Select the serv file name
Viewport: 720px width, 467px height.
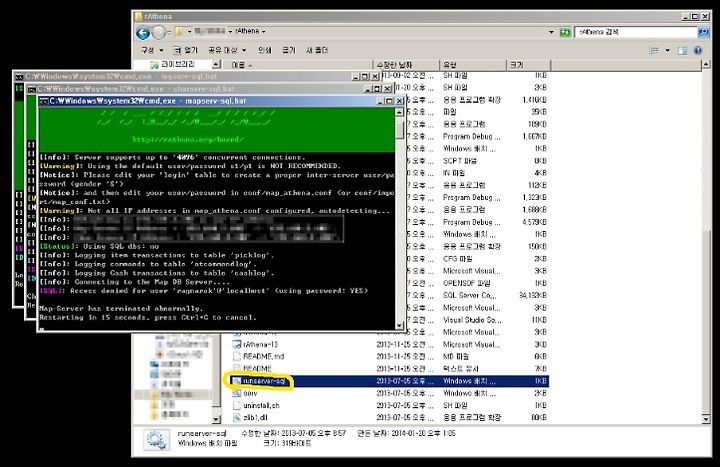(x=250, y=393)
